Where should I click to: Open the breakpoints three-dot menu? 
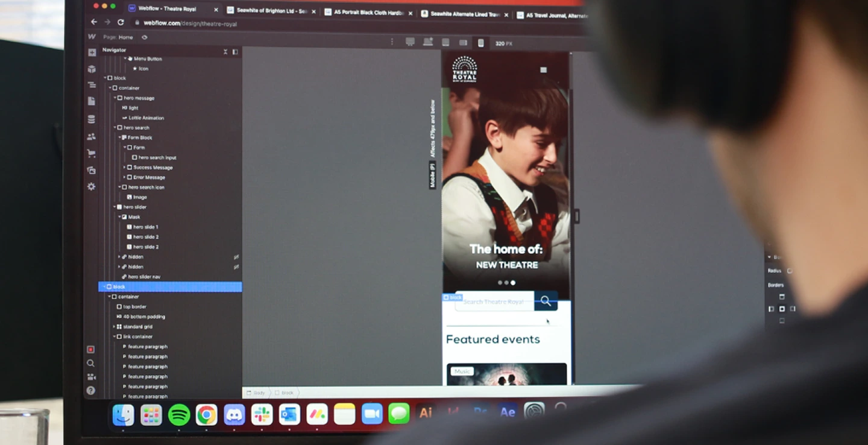point(392,42)
